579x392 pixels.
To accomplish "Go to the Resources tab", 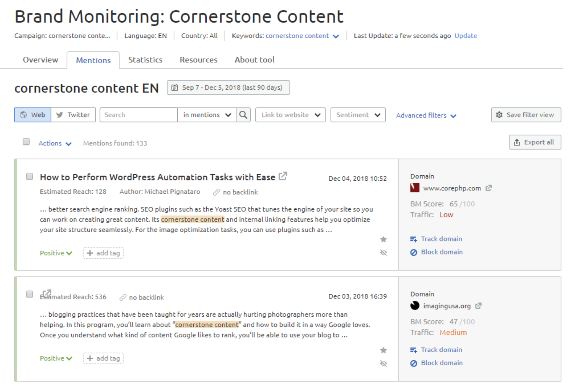I will (x=198, y=60).
